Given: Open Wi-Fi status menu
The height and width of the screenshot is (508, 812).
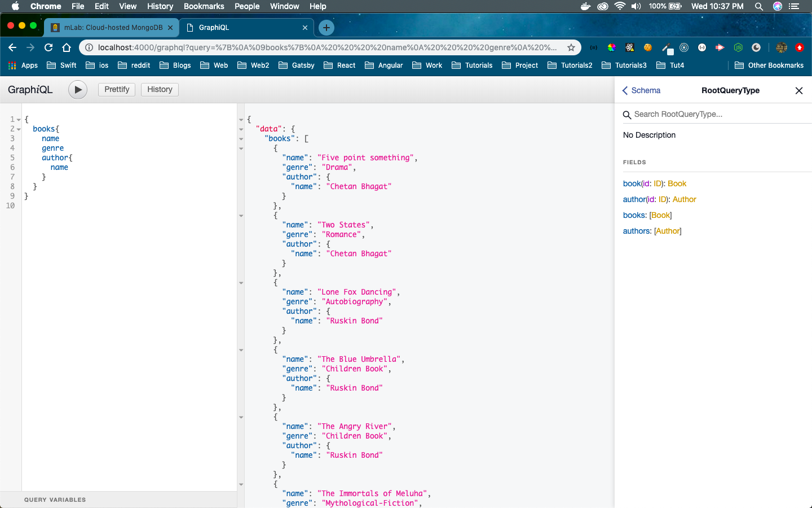Looking at the screenshot, I should (620, 6).
